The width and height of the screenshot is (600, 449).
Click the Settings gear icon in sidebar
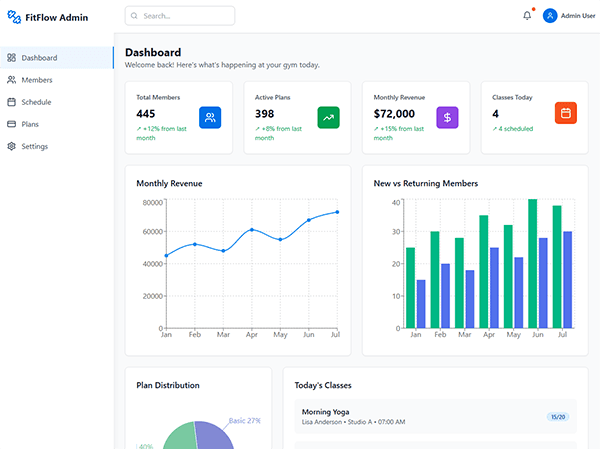click(12, 146)
